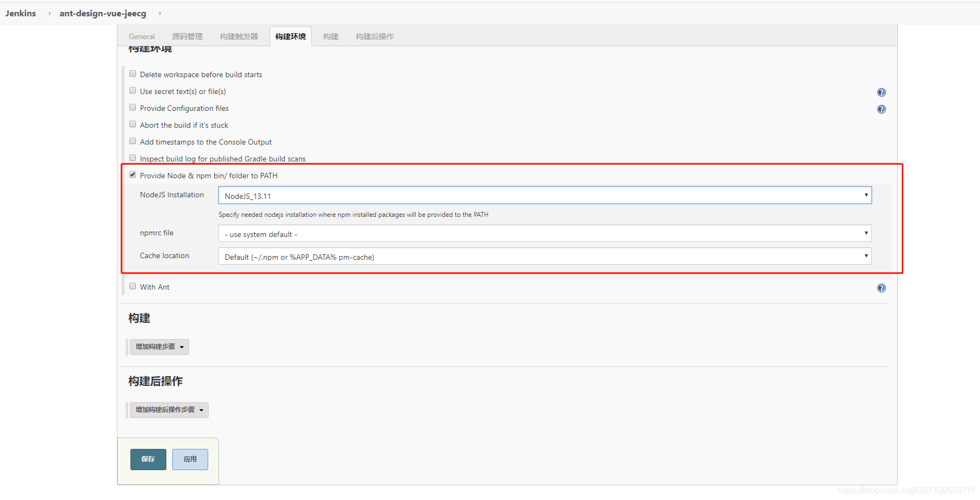Click the 应用 button

point(190,459)
